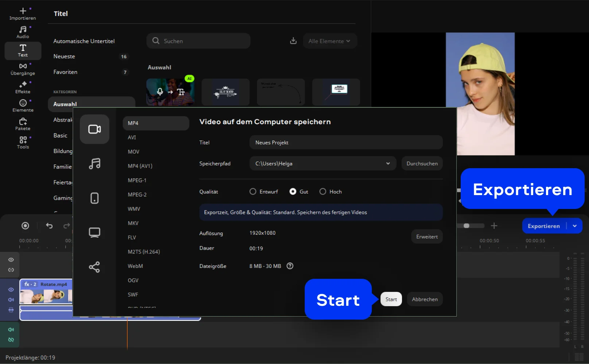
Task: Open the Audio panel in sidebar
Action: [x=23, y=32]
